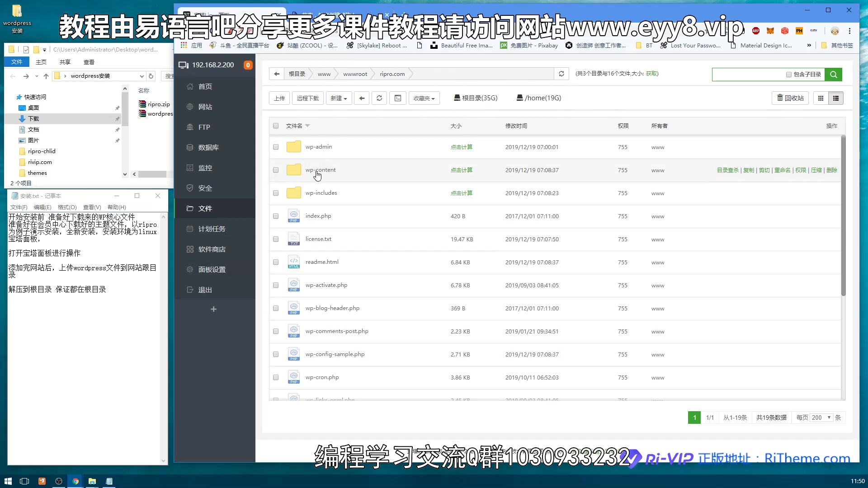Click the file list vertical scrollbar
Image resolution: width=868 pixels, height=488 pixels.
coord(843,216)
